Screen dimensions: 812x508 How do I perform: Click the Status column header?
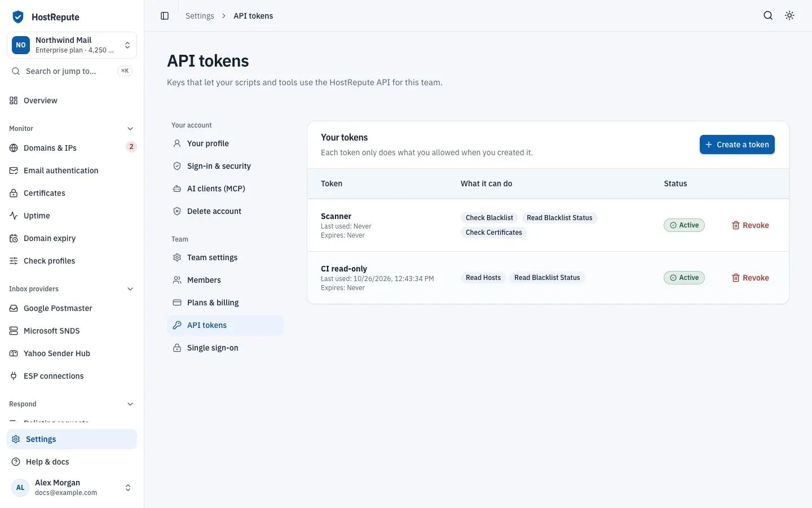pyautogui.click(x=676, y=183)
